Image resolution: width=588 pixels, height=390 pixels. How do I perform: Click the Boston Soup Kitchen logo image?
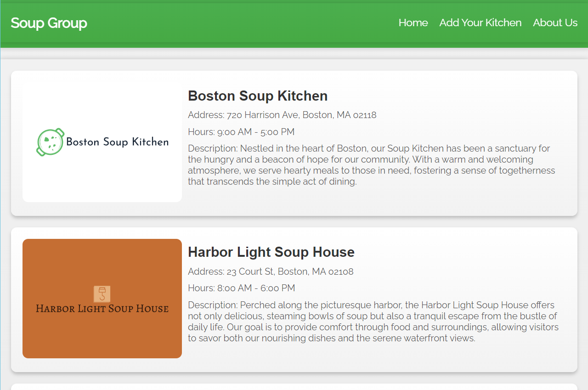click(102, 142)
